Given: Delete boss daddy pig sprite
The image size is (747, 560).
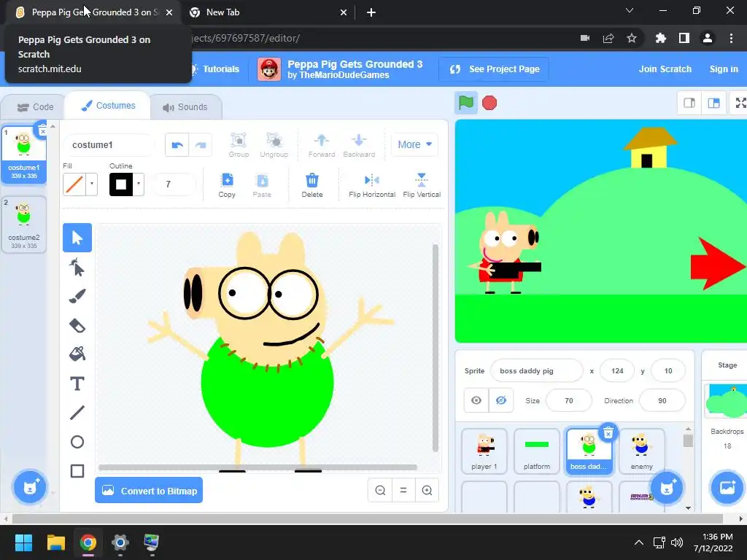Looking at the screenshot, I should pyautogui.click(x=608, y=432).
